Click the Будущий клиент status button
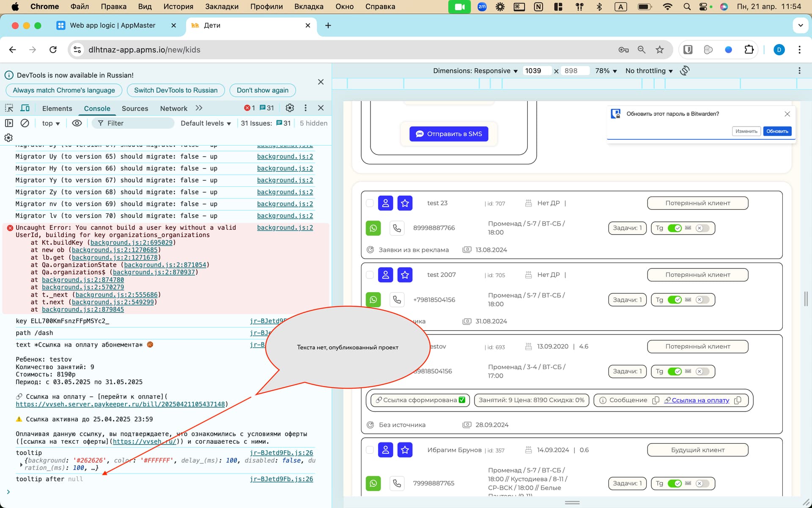The image size is (812, 508). point(697,450)
